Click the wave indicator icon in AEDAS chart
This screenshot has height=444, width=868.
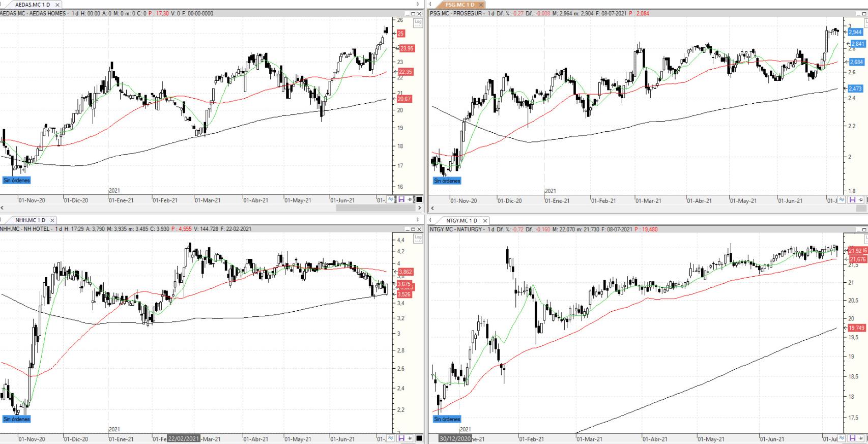[x=391, y=199]
